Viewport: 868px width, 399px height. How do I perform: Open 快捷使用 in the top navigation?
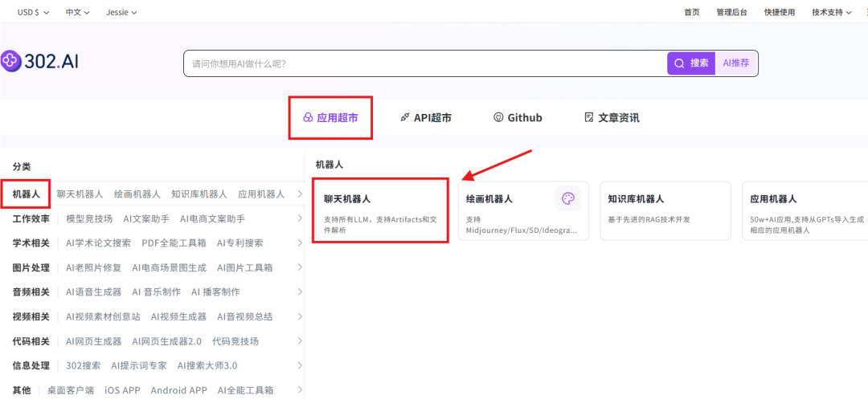pyautogui.click(x=780, y=12)
